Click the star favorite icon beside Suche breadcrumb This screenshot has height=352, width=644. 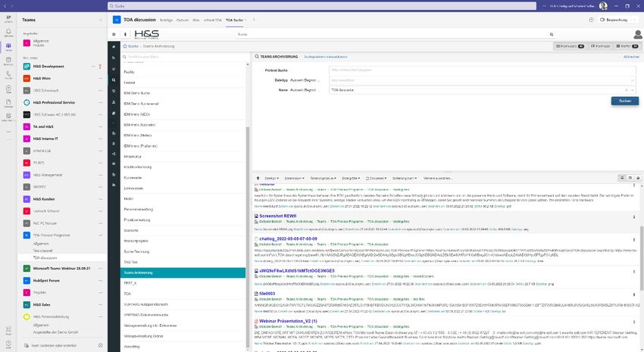click(125, 46)
